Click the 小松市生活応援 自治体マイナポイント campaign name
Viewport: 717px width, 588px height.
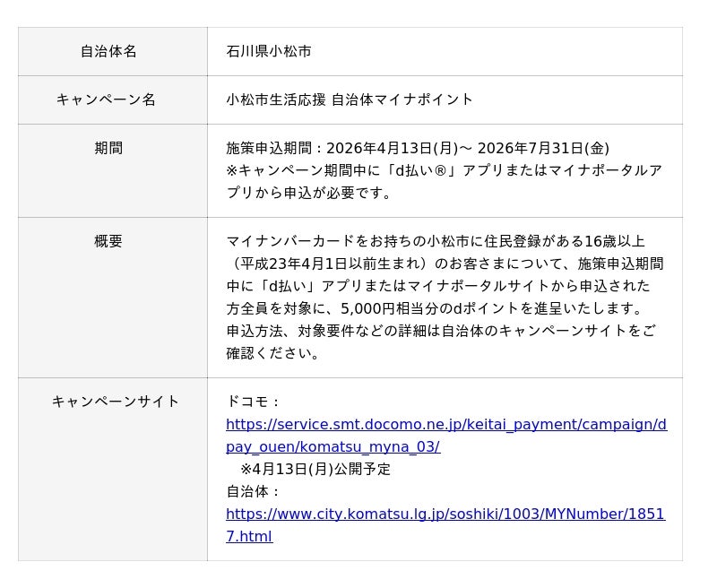350,99
